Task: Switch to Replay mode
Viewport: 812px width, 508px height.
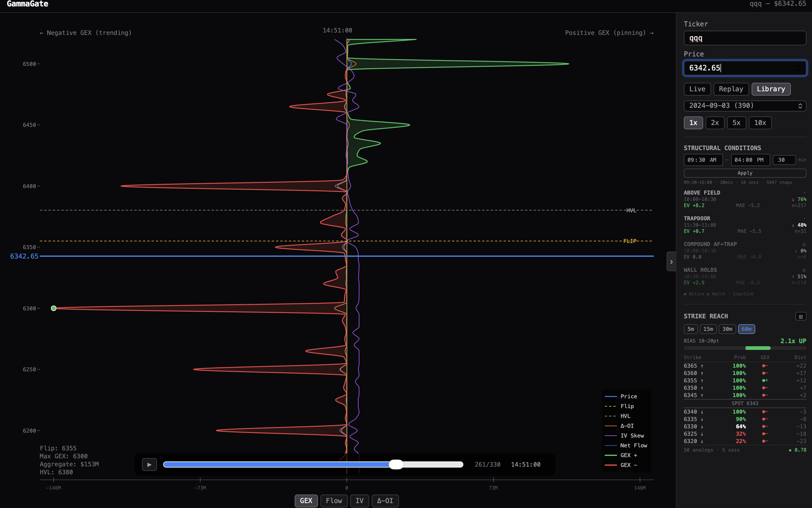Action: coord(731,89)
